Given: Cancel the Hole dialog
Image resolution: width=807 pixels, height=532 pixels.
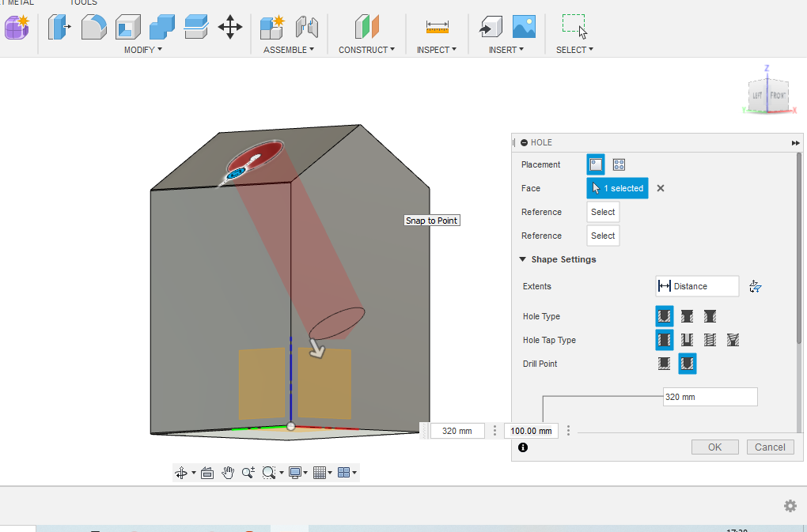Looking at the screenshot, I should point(770,447).
